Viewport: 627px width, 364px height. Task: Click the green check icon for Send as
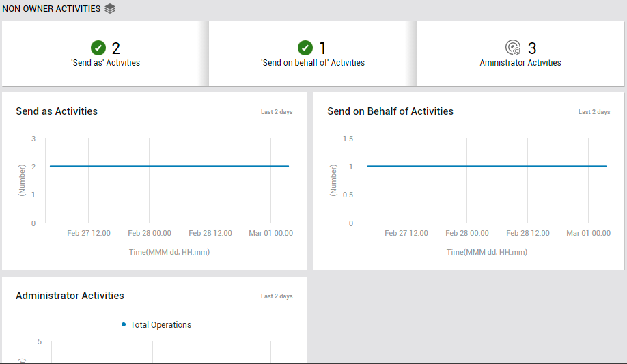point(98,48)
